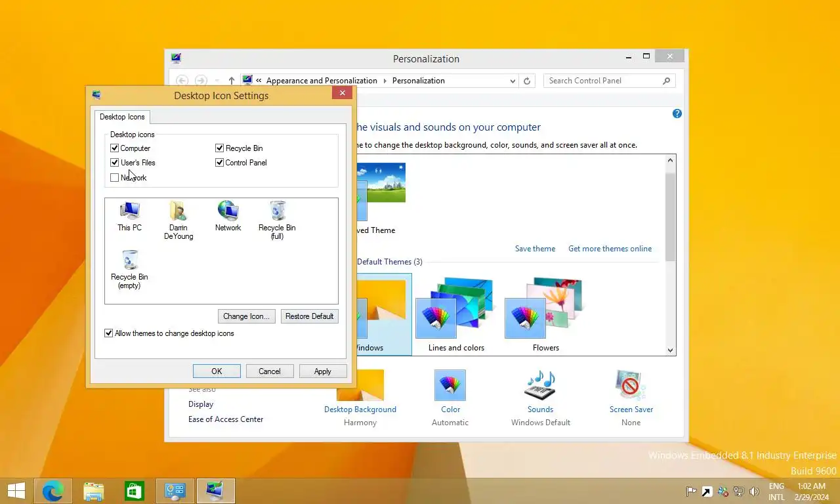Click Cancel in Desktop Icon Settings
Image resolution: width=840 pixels, height=504 pixels.
pos(270,371)
